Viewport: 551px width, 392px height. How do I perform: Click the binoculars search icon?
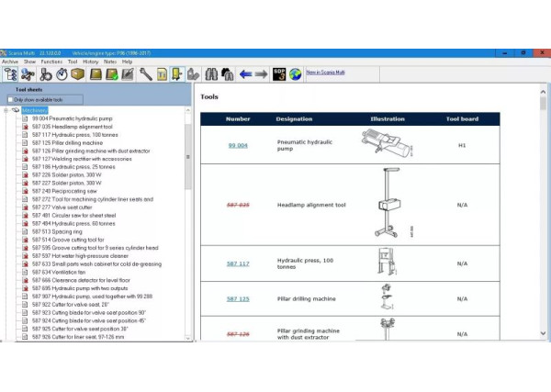click(211, 73)
